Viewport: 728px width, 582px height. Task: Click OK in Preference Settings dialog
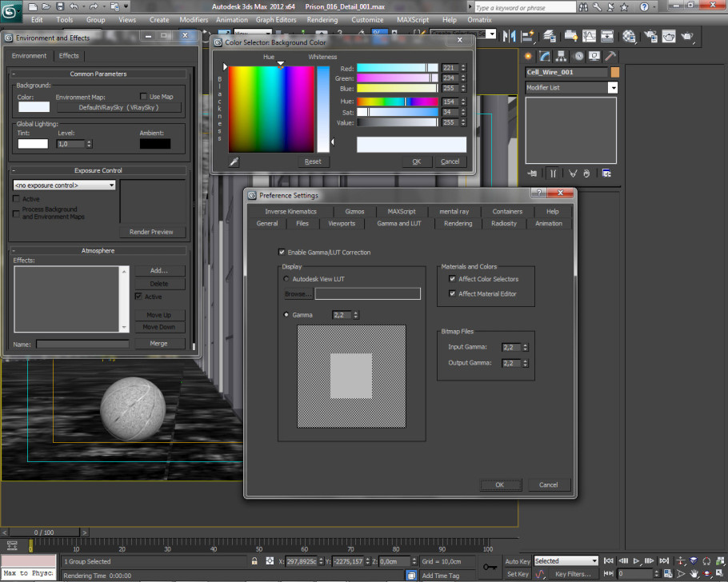coord(499,484)
